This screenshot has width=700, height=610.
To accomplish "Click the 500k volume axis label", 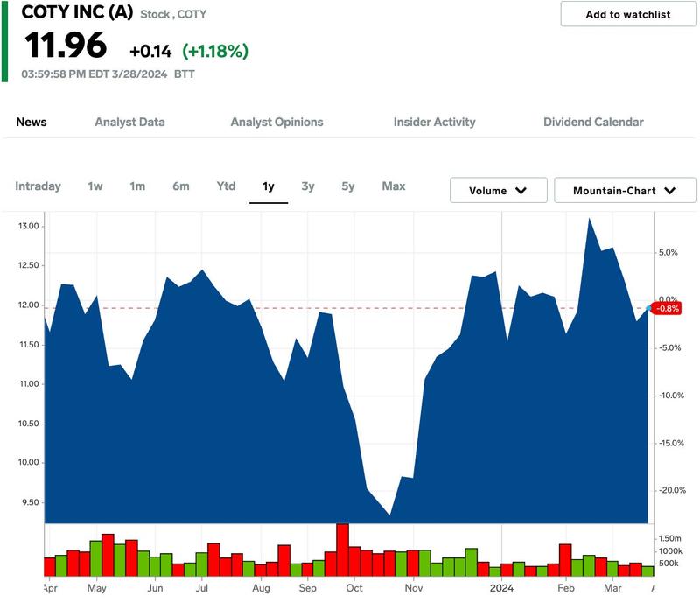I will pyautogui.click(x=668, y=564).
